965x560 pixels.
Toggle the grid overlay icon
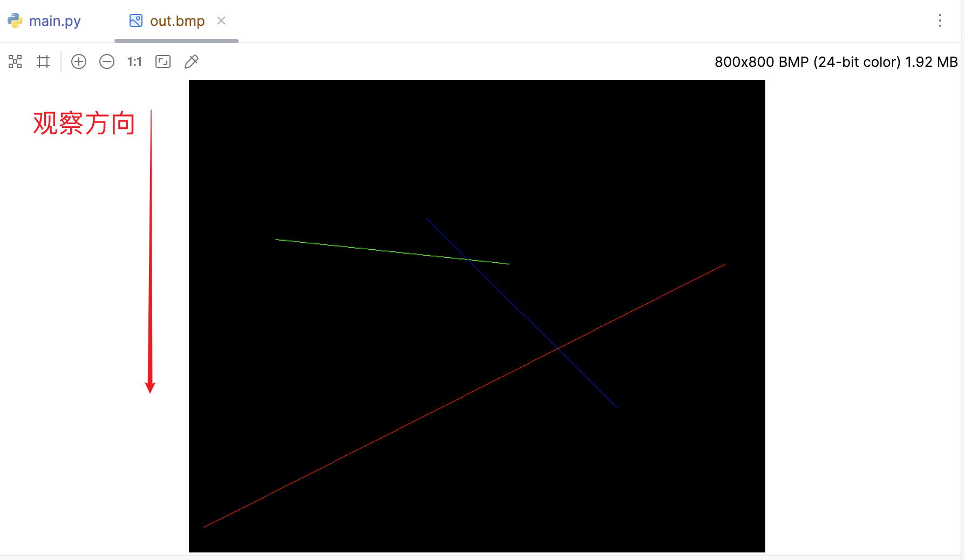coord(43,62)
